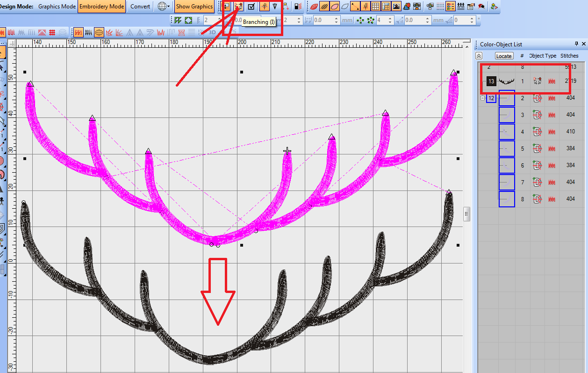Click the thread spools row icon
This screenshot has height=373, width=588.
[461, 7]
